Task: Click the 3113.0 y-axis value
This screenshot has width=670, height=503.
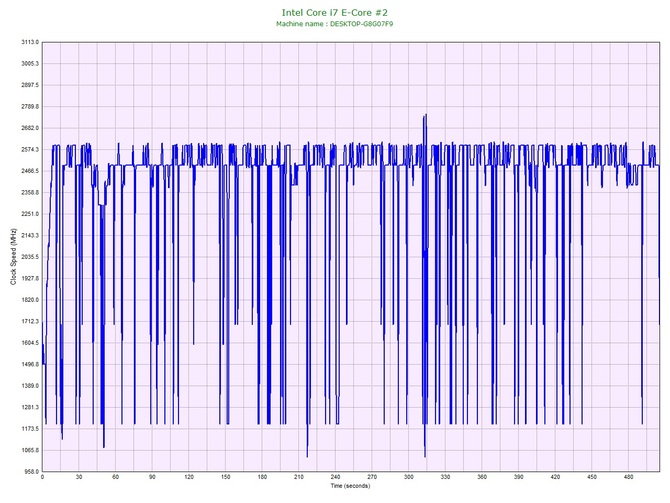Action: tap(30, 42)
